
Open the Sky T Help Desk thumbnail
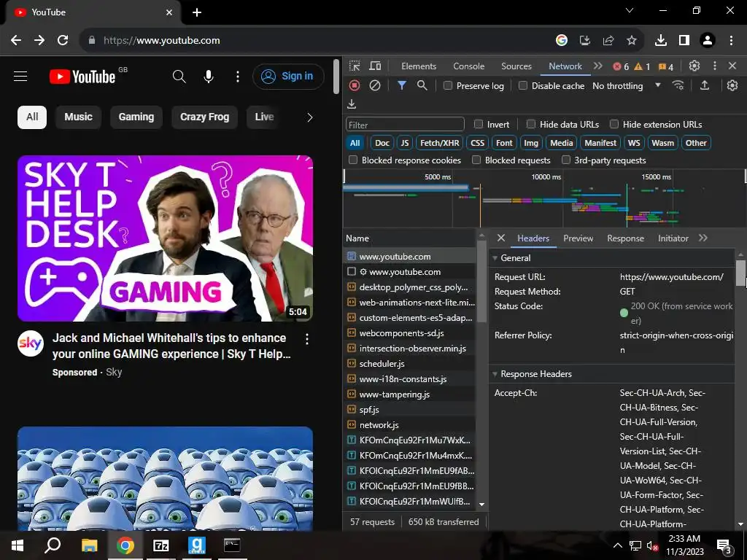pyautogui.click(x=166, y=238)
